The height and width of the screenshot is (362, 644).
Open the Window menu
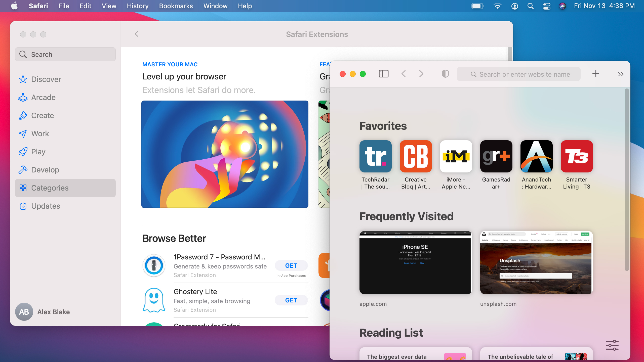point(215,6)
